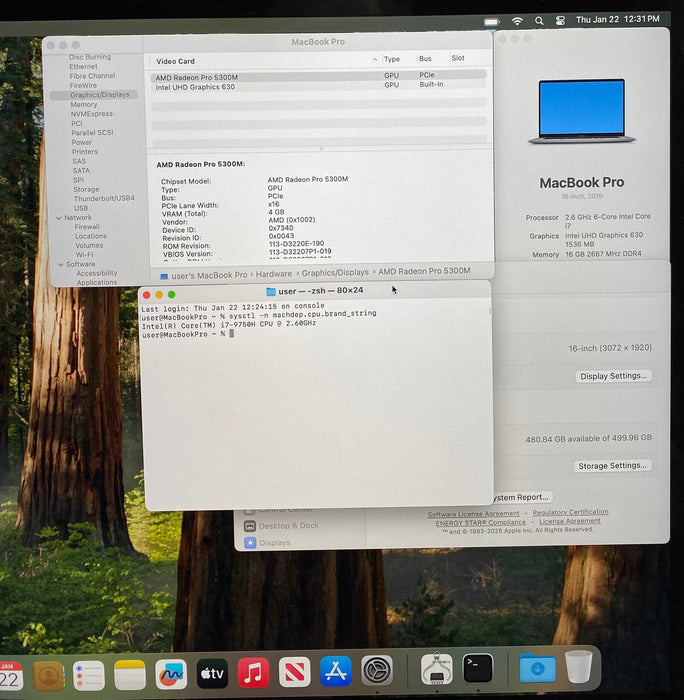
Task: Select FireWire in sidebar
Action: click(x=83, y=85)
